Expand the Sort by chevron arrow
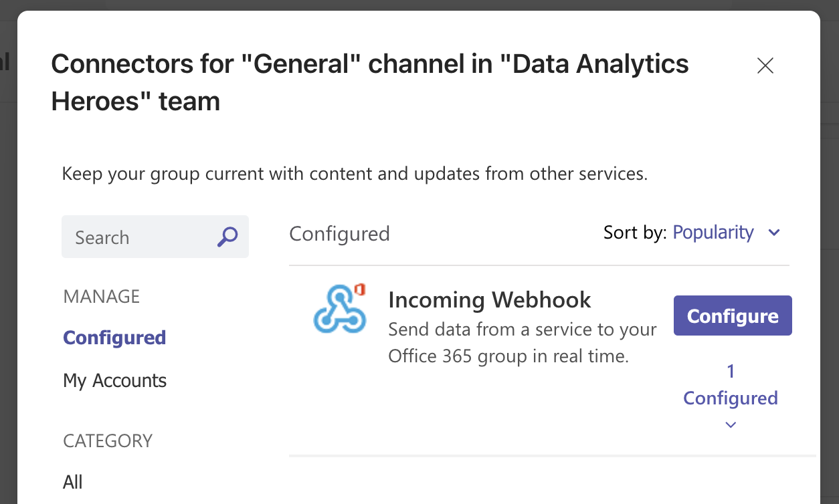Screen dimensions: 839x504 pyautogui.click(x=774, y=233)
